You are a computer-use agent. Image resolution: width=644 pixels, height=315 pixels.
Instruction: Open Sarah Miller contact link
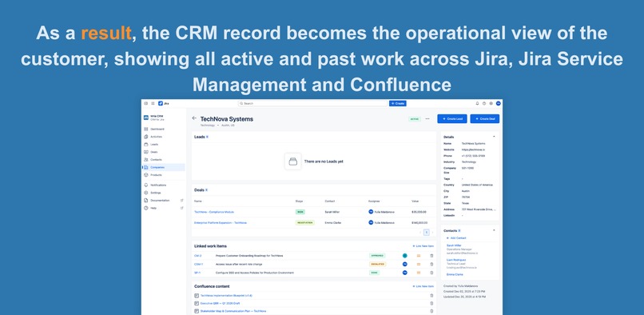(455, 245)
